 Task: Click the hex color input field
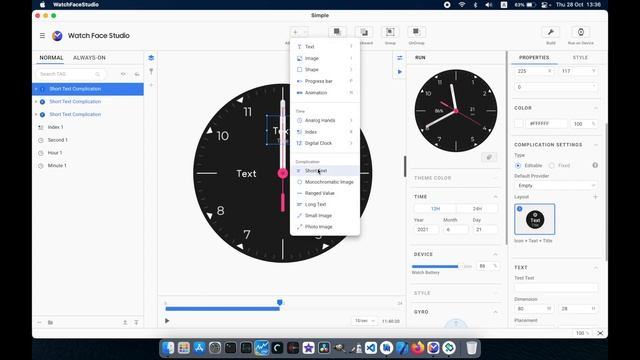tap(547, 124)
